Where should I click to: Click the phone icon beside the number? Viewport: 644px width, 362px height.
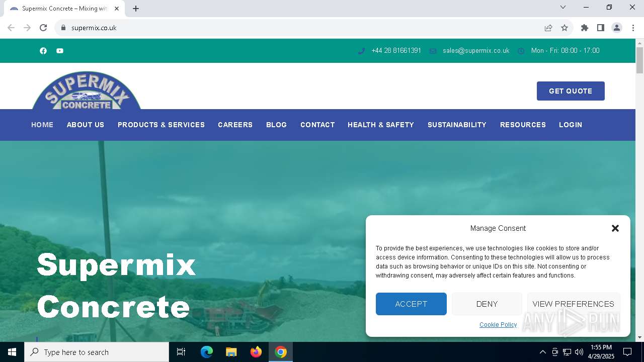pyautogui.click(x=361, y=51)
